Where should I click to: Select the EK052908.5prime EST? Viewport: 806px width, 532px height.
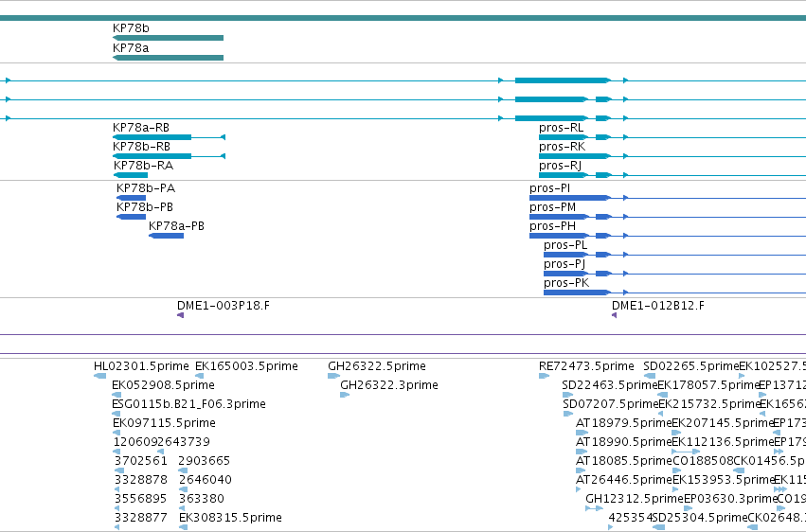116,395
